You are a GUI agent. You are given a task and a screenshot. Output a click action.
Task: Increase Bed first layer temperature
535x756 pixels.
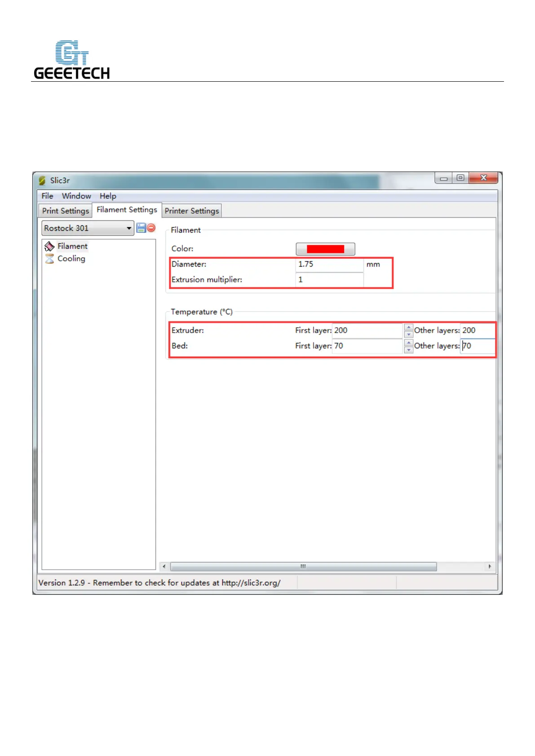click(x=409, y=343)
